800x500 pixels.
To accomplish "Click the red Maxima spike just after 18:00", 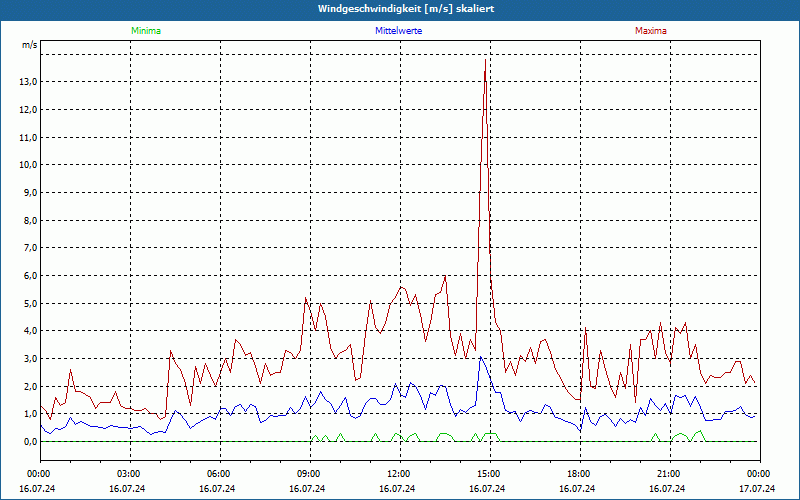I will [x=586, y=328].
